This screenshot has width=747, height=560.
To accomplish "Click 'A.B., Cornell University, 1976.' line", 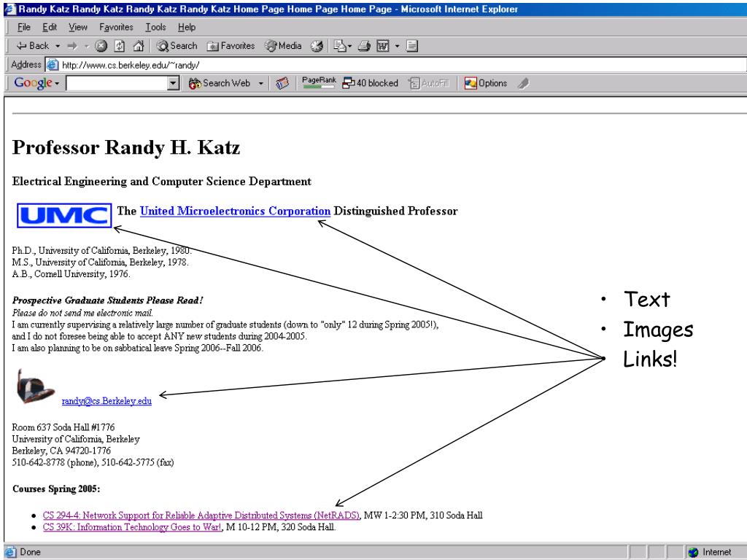I will click(71, 274).
